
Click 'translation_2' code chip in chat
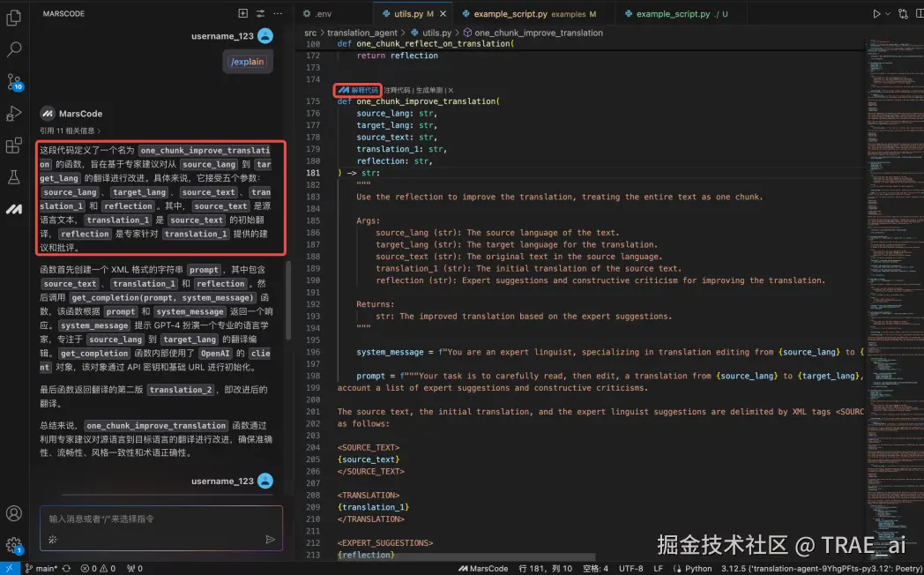coord(181,390)
